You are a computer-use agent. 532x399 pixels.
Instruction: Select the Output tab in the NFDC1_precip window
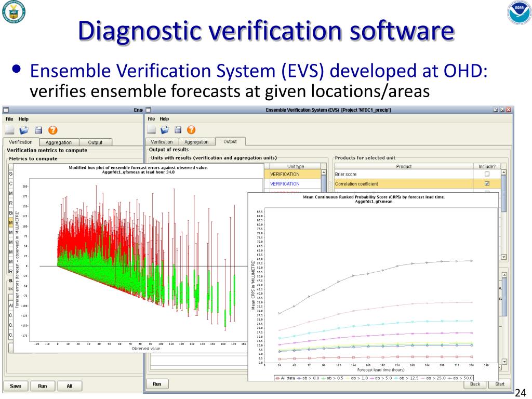[230, 141]
